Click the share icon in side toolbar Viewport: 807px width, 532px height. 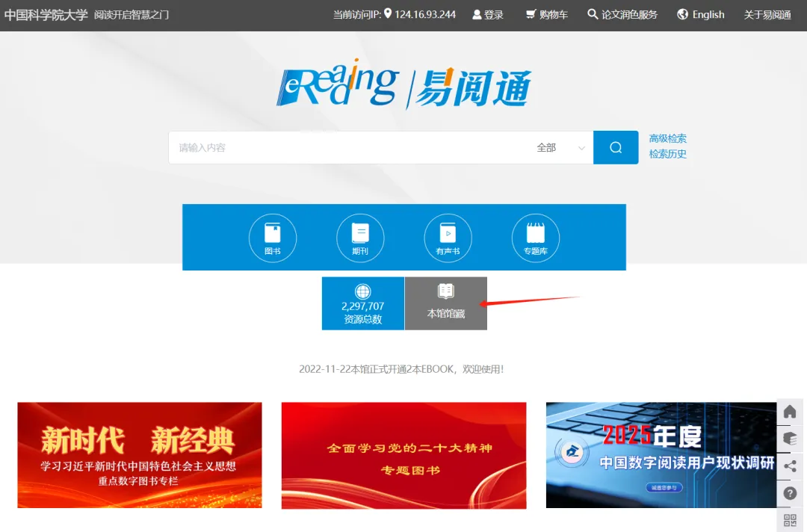[790, 466]
